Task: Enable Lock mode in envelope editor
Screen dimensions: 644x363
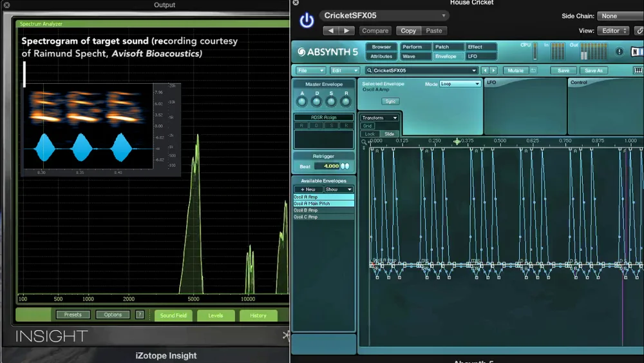Action: (370, 134)
